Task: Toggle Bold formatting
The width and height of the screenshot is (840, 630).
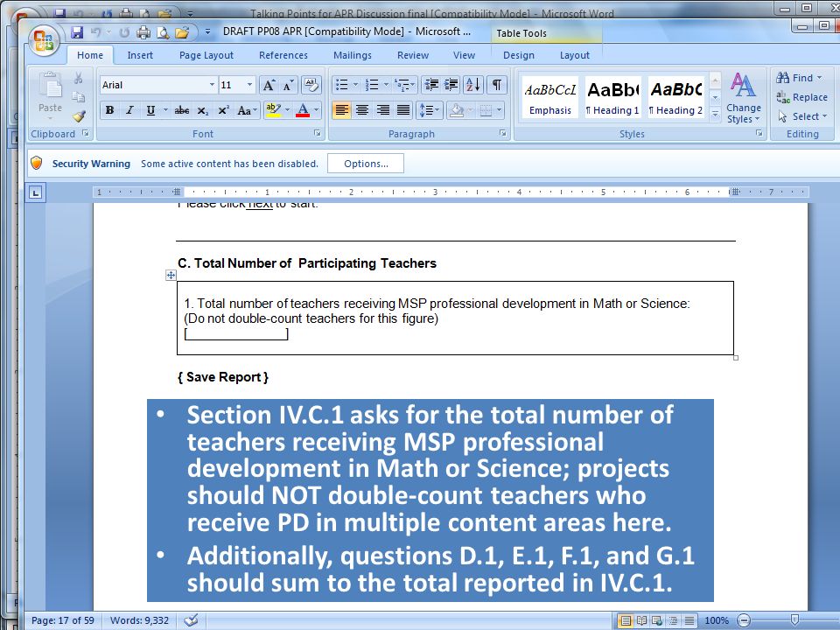Action: coord(110,110)
